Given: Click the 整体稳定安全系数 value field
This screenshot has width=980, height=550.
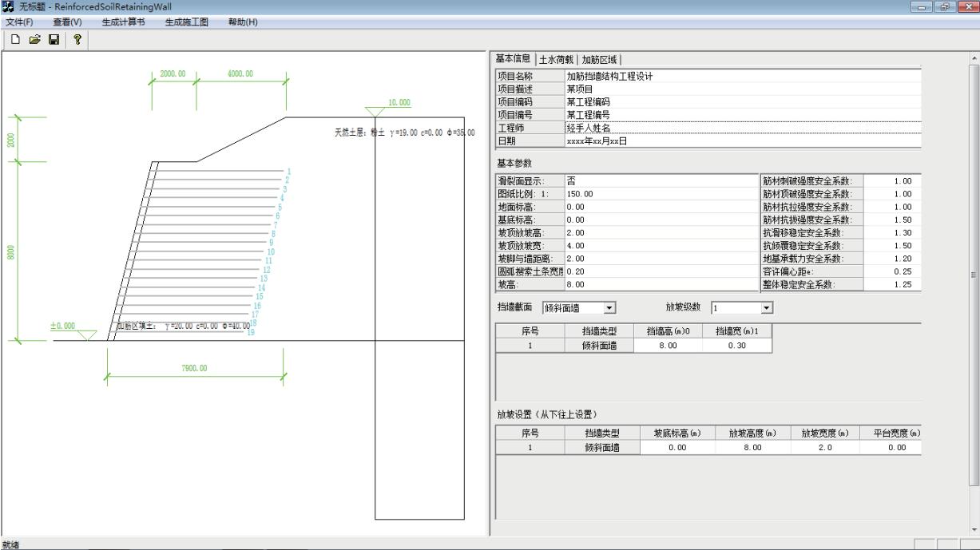Looking at the screenshot, I should (891, 285).
